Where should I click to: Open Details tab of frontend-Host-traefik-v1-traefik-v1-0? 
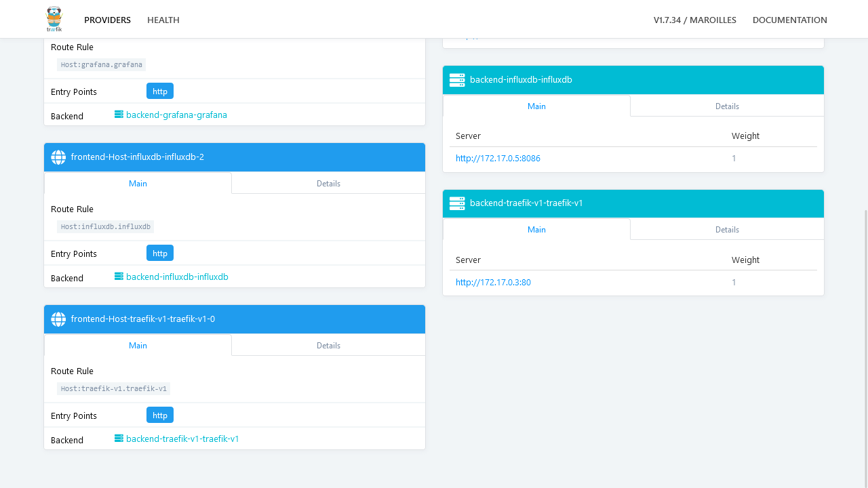click(328, 346)
